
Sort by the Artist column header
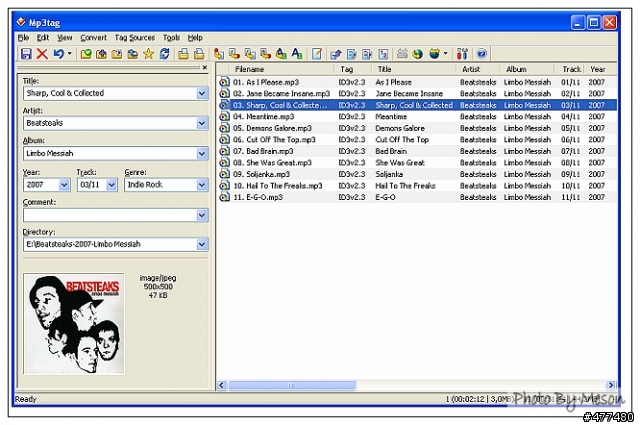478,69
